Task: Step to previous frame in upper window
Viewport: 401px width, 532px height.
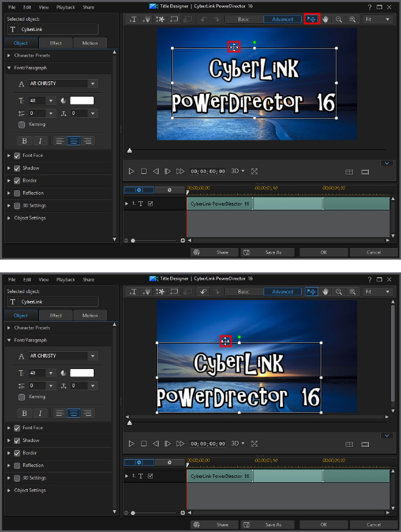Action: pyautogui.click(x=156, y=171)
